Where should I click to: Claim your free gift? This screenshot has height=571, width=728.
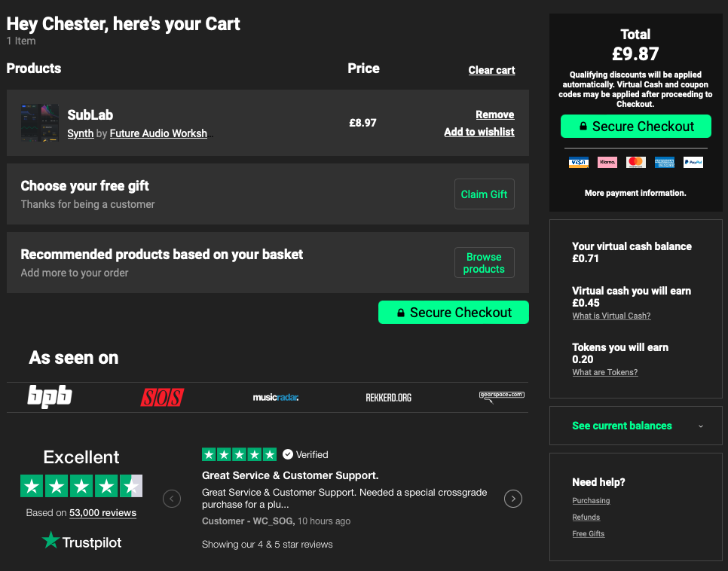pos(485,194)
